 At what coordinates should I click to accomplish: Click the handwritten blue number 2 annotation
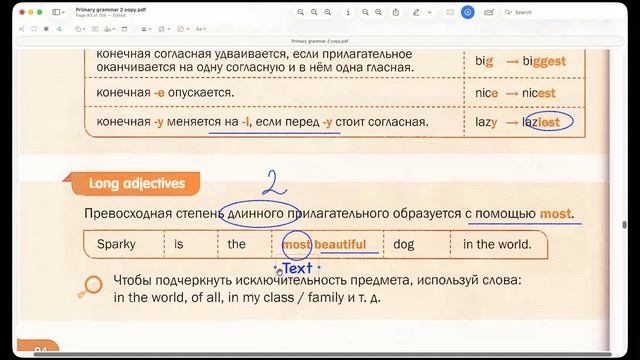coord(274,183)
